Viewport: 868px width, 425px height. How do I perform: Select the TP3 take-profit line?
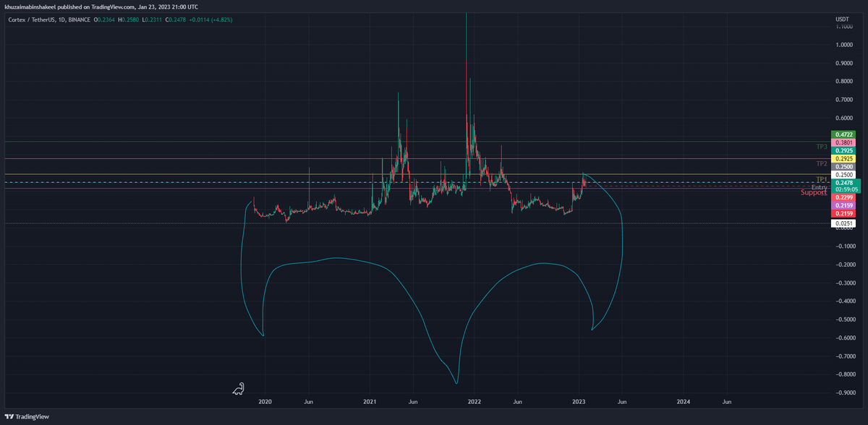click(822, 147)
